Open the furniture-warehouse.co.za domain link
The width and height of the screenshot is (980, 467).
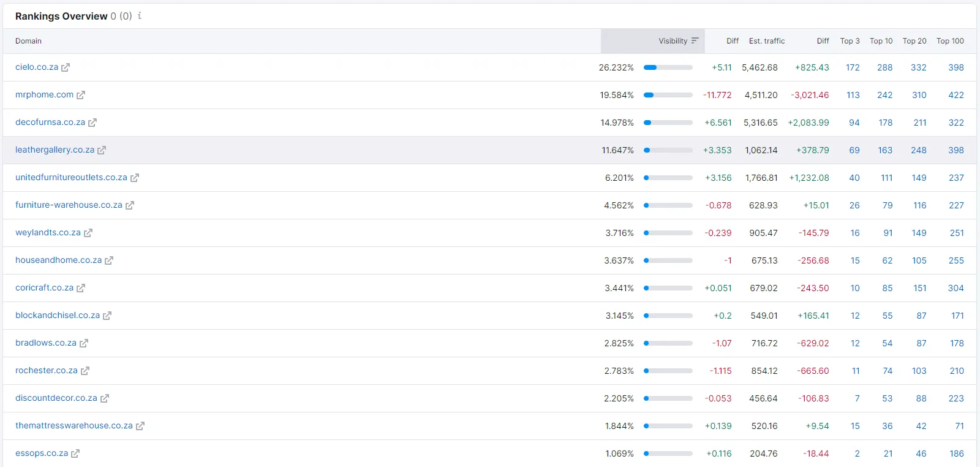click(x=69, y=205)
